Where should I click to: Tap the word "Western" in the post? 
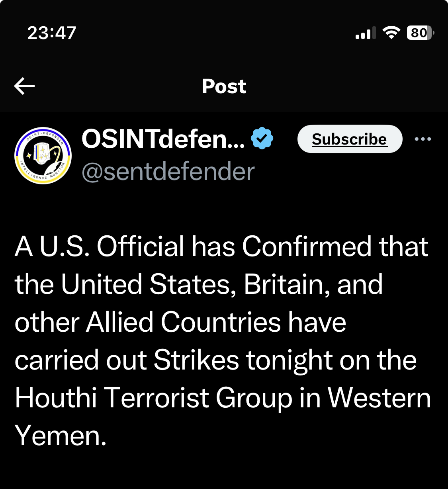tap(379, 398)
